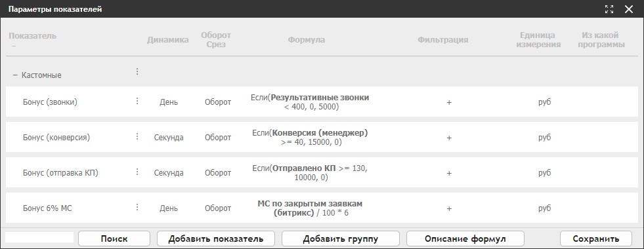Click the Поиск button

point(114,239)
